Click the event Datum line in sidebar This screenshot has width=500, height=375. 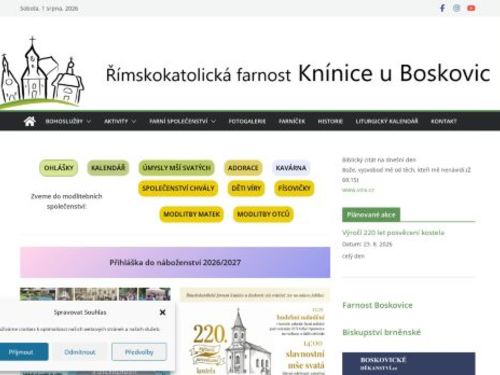(367, 244)
